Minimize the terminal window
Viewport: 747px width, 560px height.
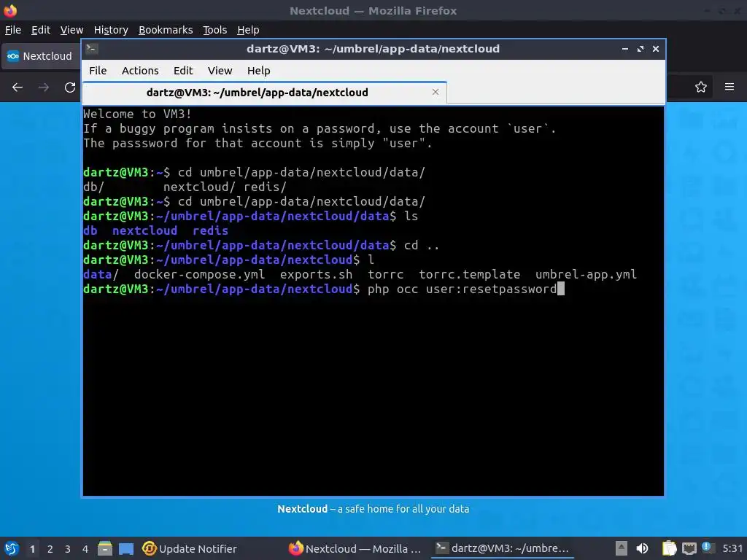tap(624, 49)
